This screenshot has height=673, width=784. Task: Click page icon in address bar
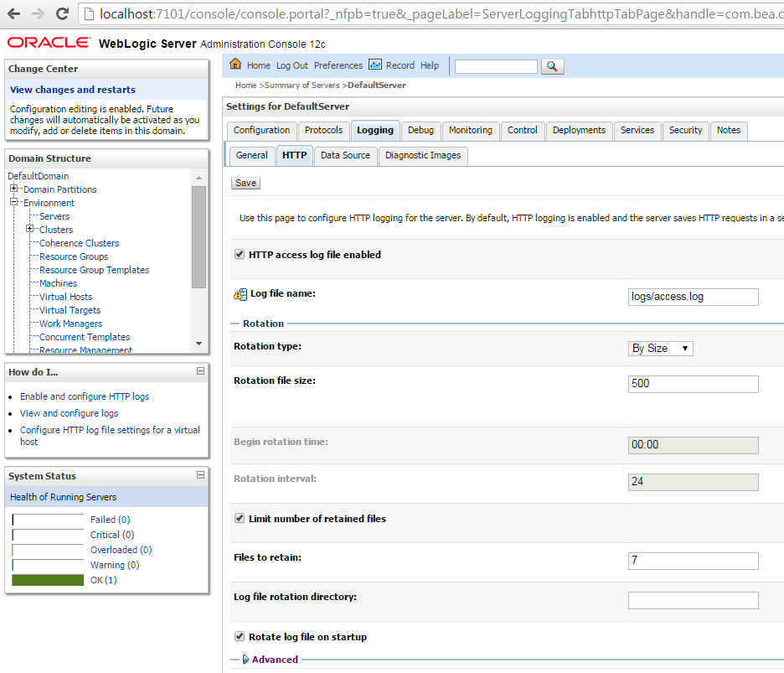[89, 14]
